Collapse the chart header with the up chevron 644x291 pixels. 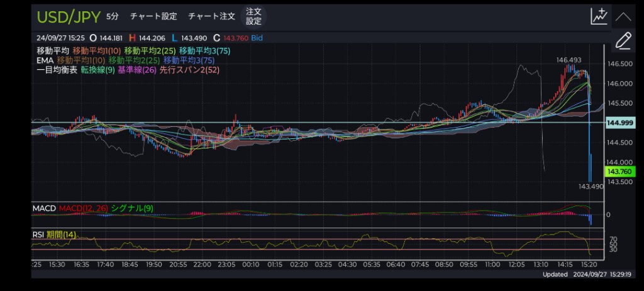[623, 16]
